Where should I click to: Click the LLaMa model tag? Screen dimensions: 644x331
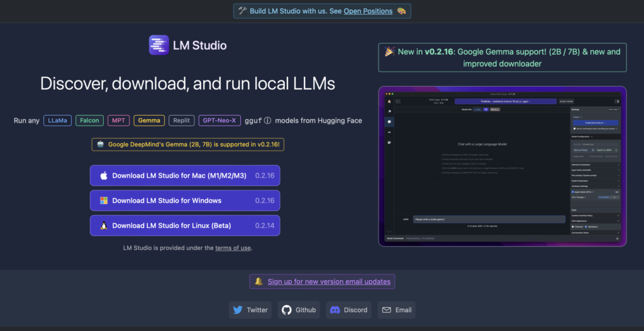click(x=58, y=121)
